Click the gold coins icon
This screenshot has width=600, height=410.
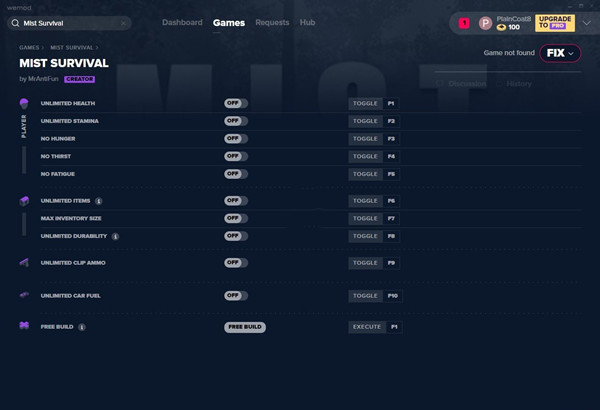click(x=501, y=28)
